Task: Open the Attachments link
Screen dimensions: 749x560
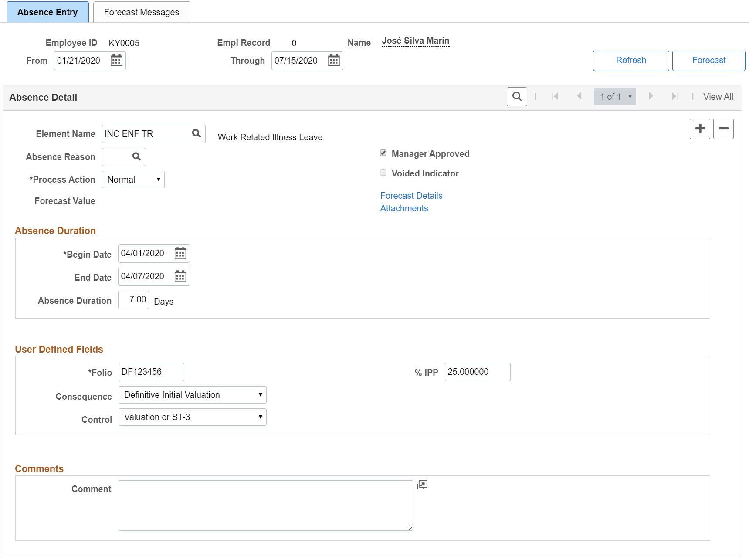Action: point(404,208)
